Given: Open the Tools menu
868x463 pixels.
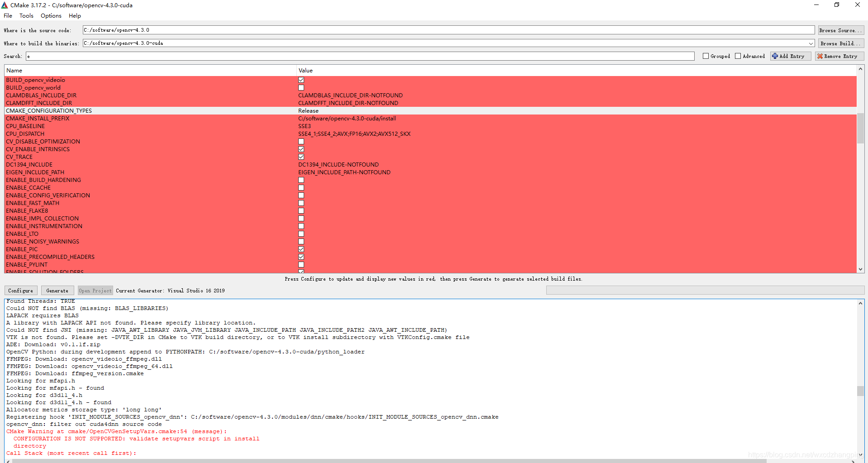Looking at the screenshot, I should click(26, 16).
